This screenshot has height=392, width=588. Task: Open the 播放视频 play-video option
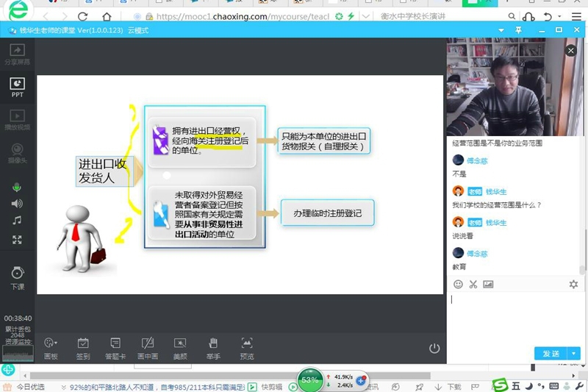[x=17, y=120]
